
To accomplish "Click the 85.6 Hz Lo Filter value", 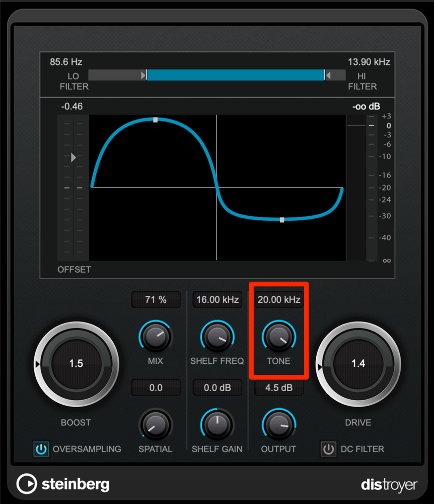I will (66, 61).
